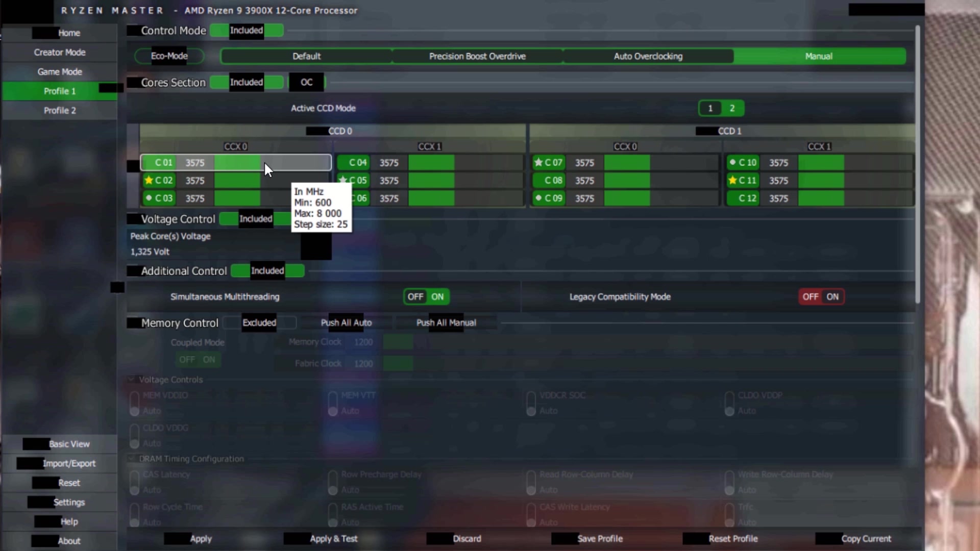Open About in sidebar
980x551 pixels.
coord(60,541)
